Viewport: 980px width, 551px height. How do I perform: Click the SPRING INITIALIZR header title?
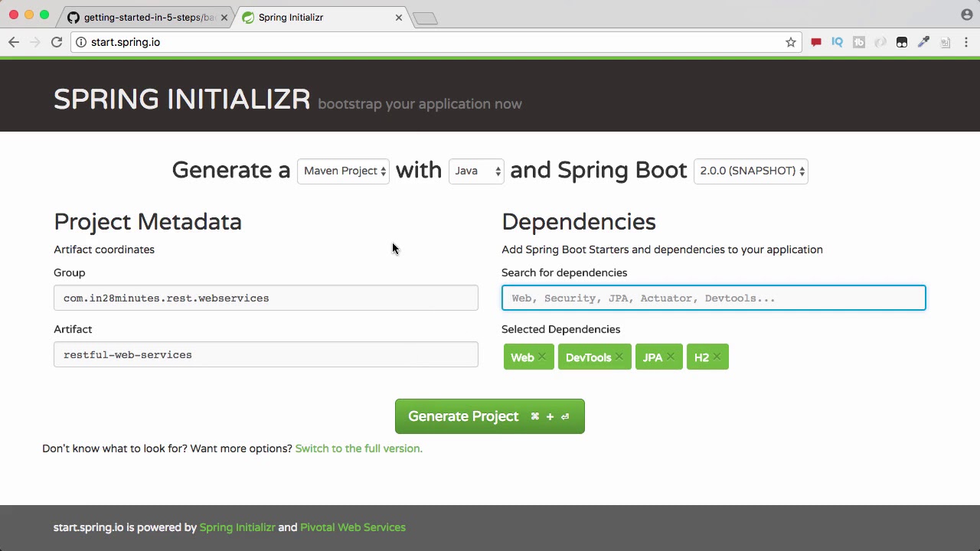point(182,99)
